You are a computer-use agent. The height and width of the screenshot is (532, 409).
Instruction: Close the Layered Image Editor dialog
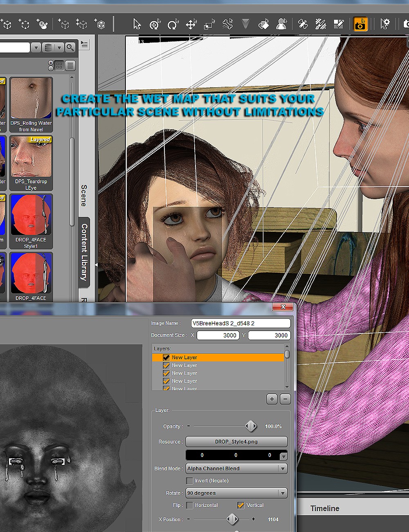[283, 307]
